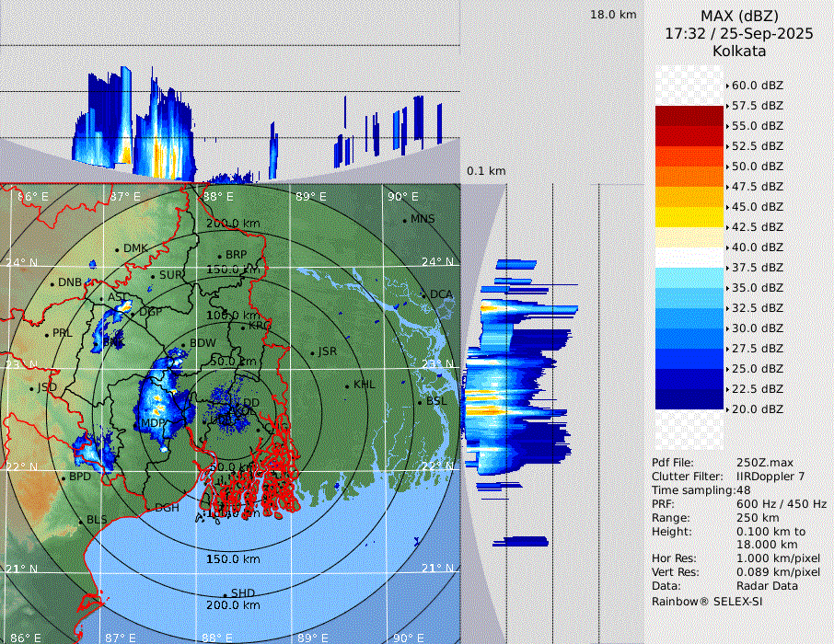Click the BRP station dot
The image size is (834, 644).
tap(219, 256)
